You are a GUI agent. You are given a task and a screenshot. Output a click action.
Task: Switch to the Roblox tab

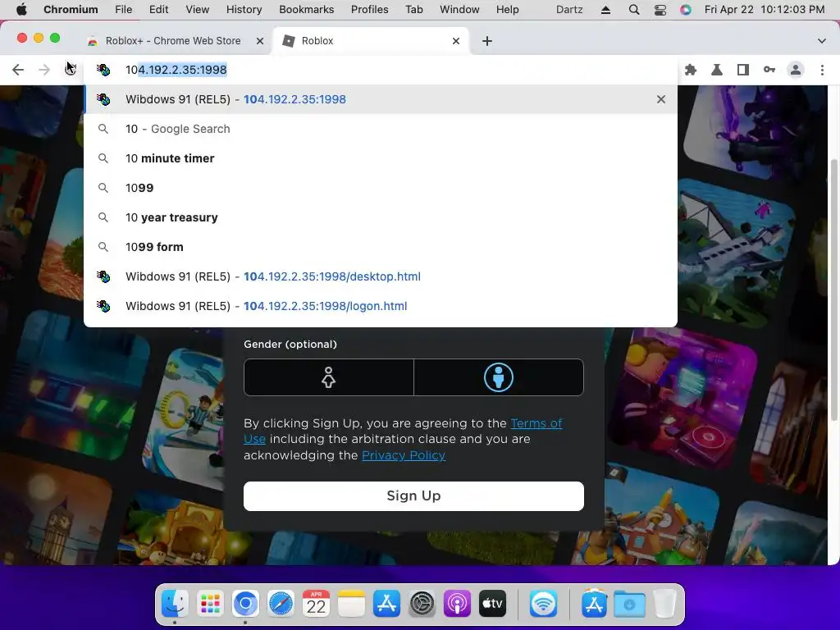(x=371, y=41)
